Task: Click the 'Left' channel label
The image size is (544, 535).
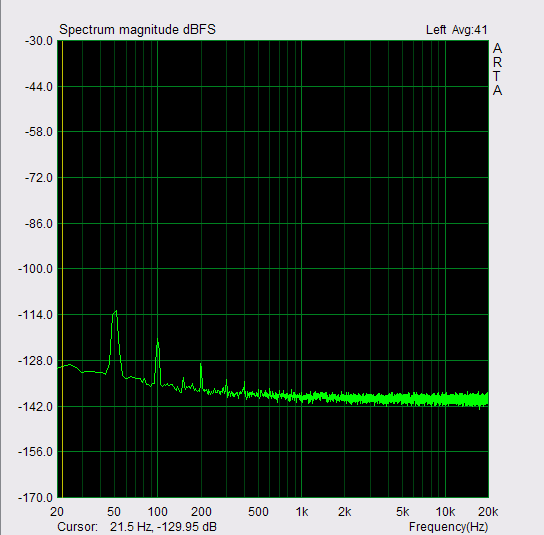Action: click(436, 30)
